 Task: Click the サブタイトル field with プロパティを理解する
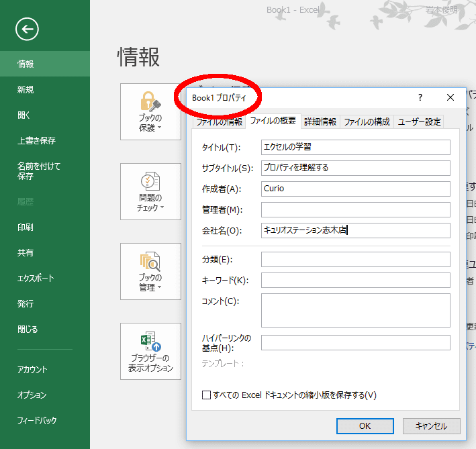[355, 168]
